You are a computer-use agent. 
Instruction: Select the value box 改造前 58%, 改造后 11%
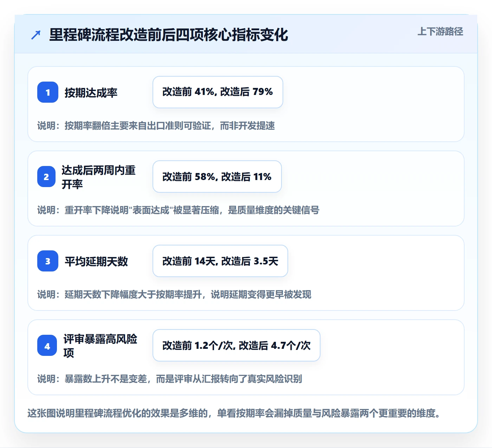[x=217, y=177]
